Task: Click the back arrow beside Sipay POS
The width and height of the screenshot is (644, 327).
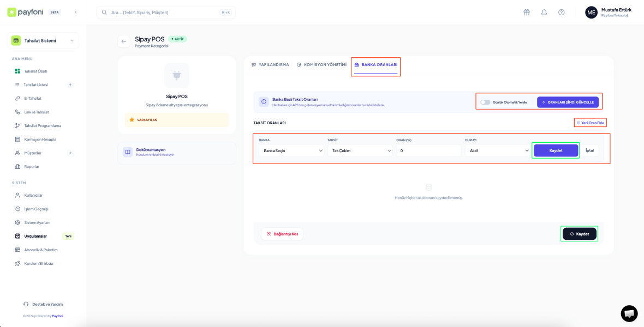Action: point(124,41)
